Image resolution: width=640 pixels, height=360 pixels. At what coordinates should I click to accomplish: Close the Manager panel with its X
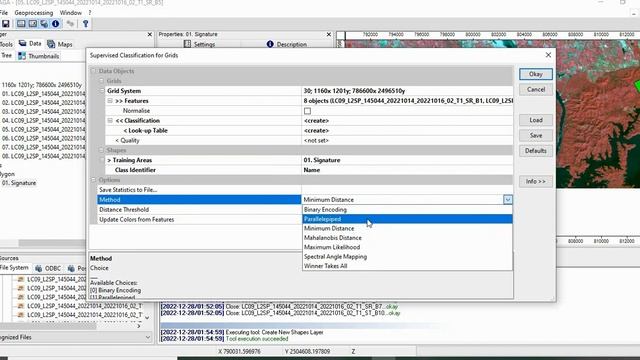tap(150, 35)
